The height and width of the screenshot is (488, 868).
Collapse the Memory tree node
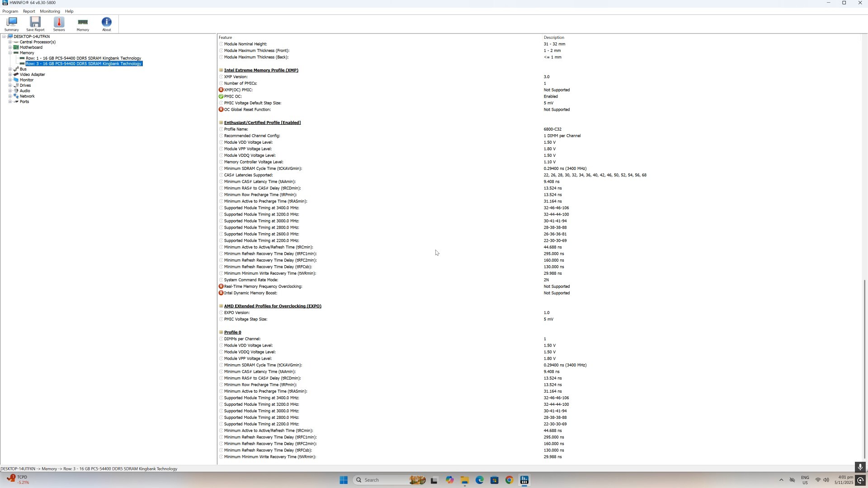click(10, 53)
